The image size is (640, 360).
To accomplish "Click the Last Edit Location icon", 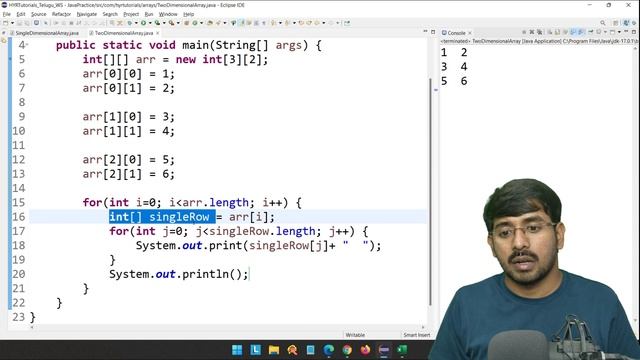I will tap(301, 23).
